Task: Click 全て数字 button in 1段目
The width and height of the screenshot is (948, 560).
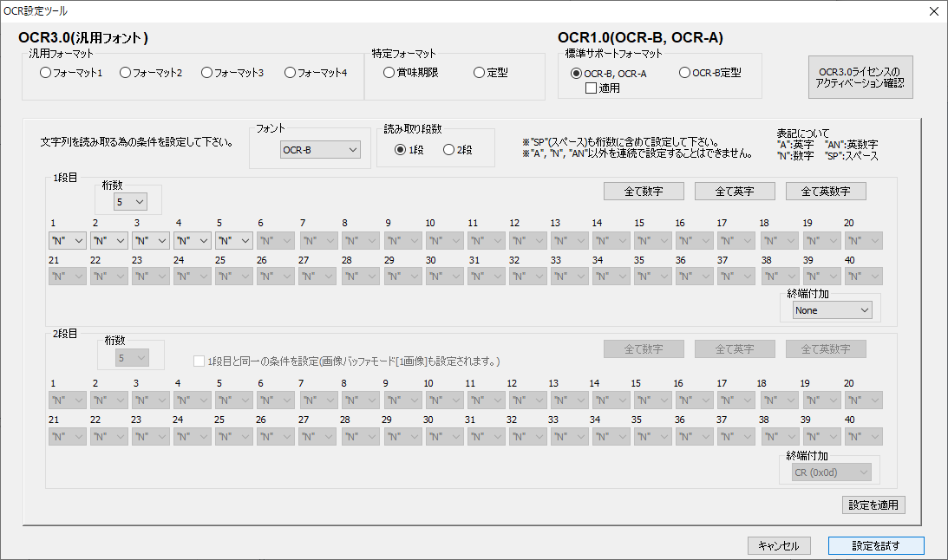Action: coord(644,191)
